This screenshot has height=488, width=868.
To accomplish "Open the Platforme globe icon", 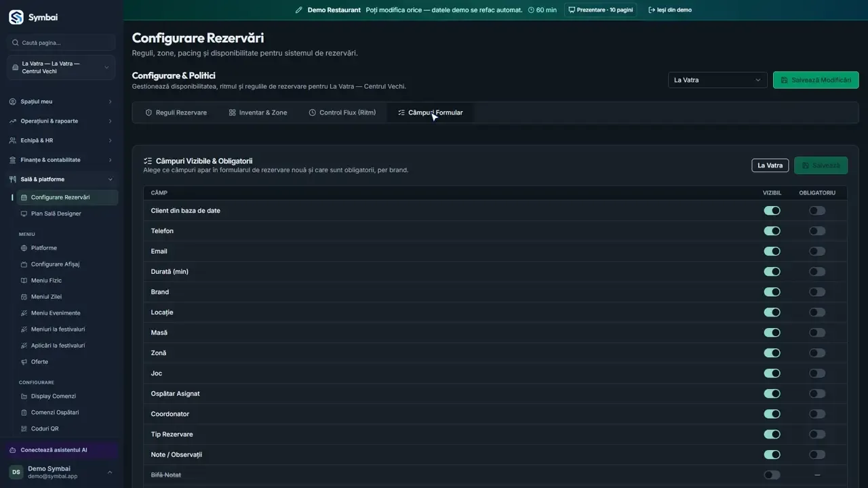I will pyautogui.click(x=24, y=248).
